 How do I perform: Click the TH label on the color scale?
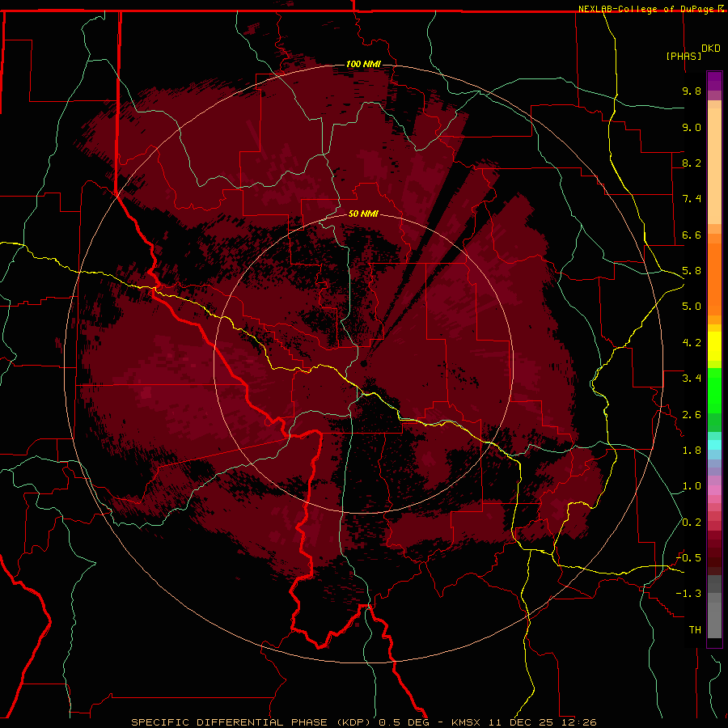tap(695, 630)
